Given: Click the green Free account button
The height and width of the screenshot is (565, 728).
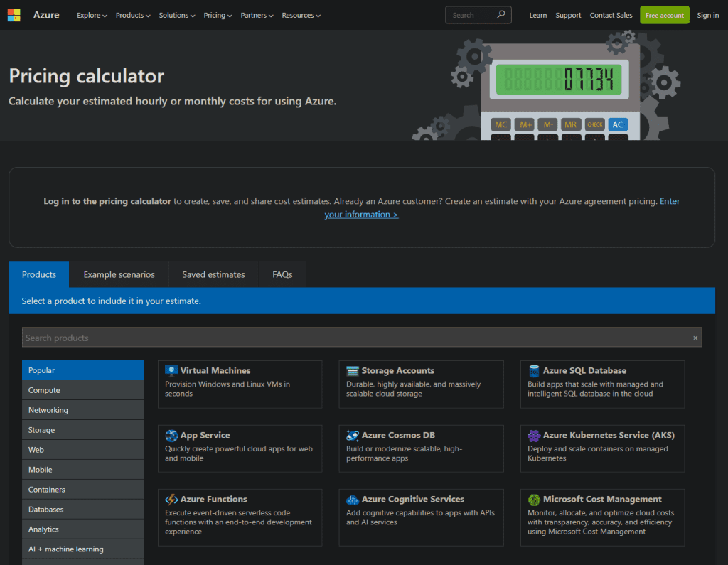Looking at the screenshot, I should (664, 15).
